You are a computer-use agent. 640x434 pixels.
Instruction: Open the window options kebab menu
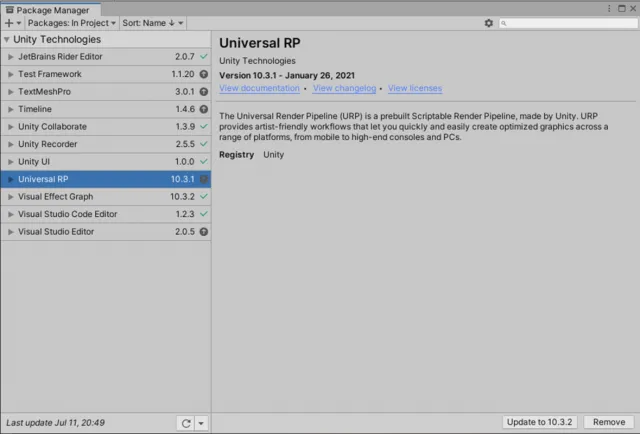[609, 9]
